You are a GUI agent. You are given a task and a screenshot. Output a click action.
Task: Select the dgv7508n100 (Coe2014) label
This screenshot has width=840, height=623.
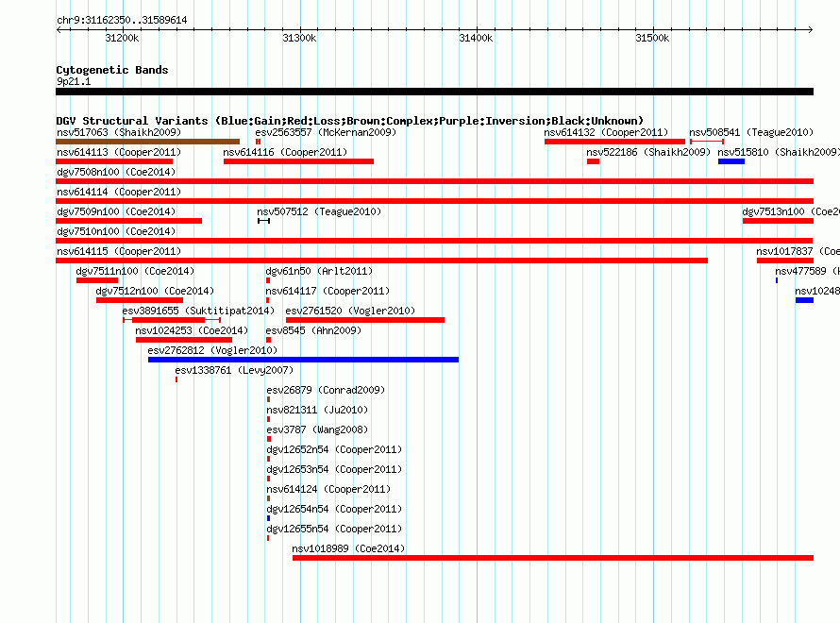(x=116, y=172)
